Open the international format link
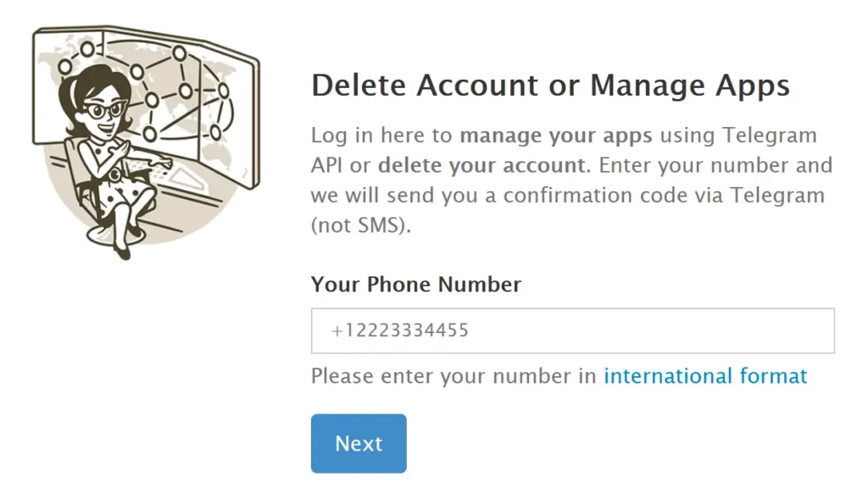The image size is (868, 504). (705, 375)
